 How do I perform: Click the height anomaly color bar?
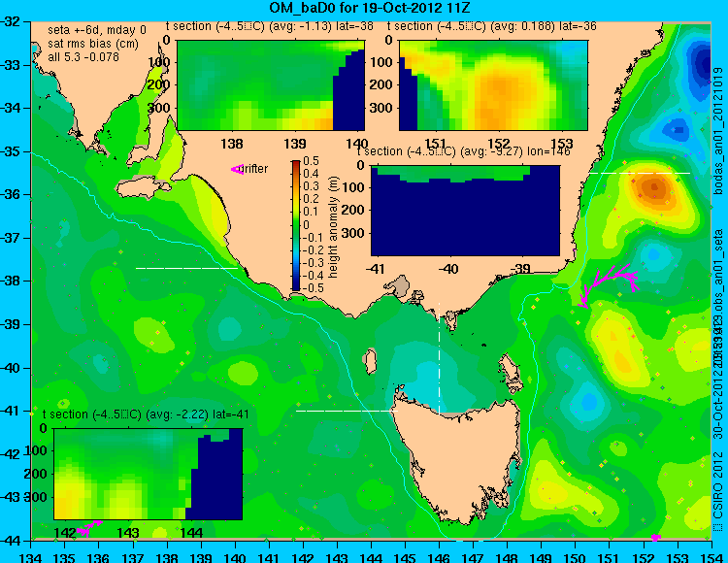tap(296, 225)
